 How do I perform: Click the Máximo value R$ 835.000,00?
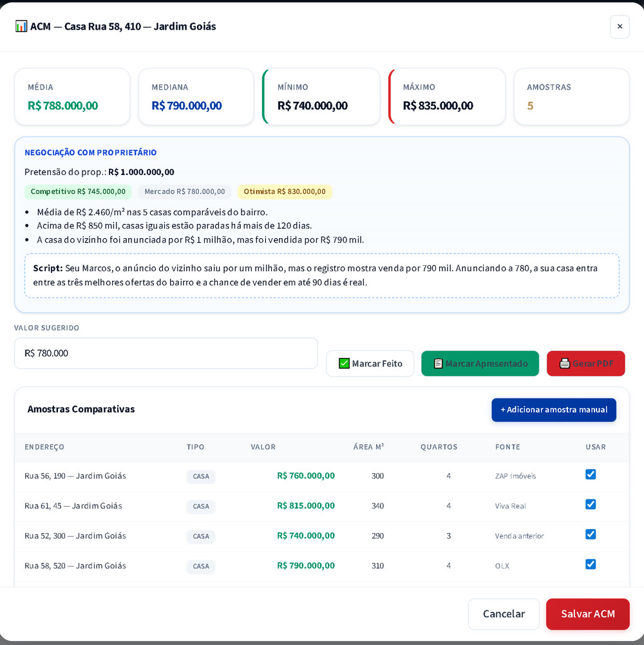pos(438,106)
